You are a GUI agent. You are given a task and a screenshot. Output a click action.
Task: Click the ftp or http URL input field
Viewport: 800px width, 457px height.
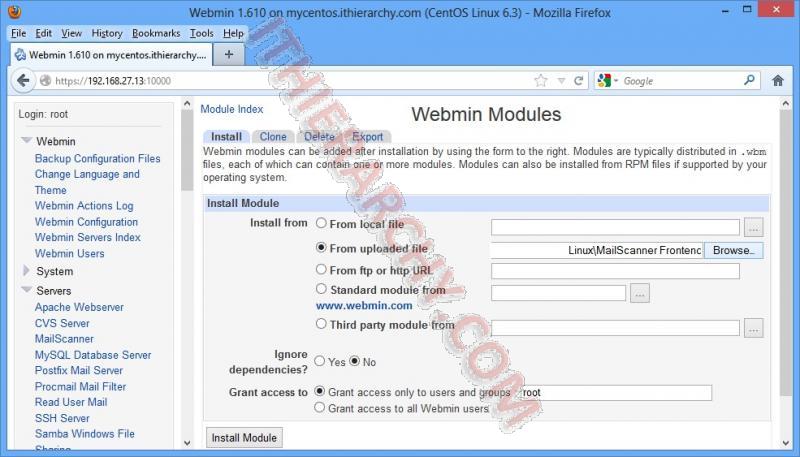[x=615, y=271]
